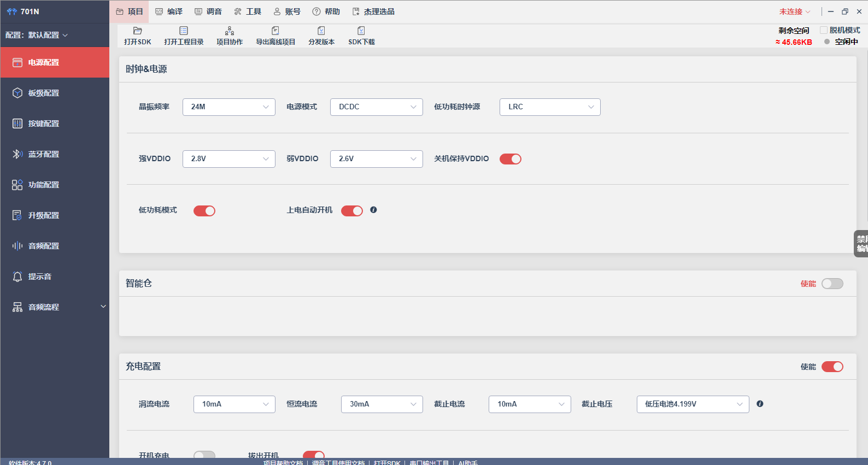This screenshot has width=868, height=465.
Task: Check the offline mode (脱机模式) checkbox
Action: (824, 30)
